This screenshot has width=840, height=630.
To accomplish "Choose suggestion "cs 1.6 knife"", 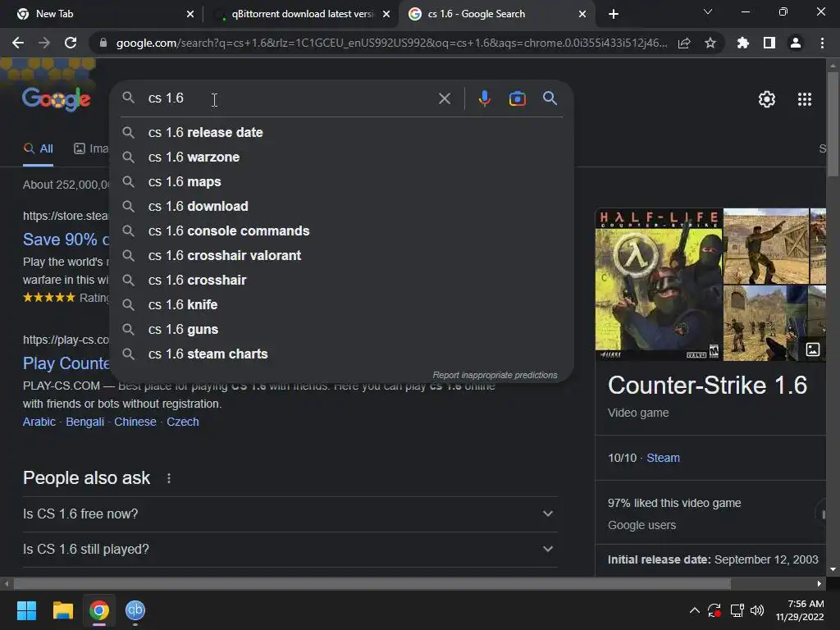I will click(x=341, y=305).
